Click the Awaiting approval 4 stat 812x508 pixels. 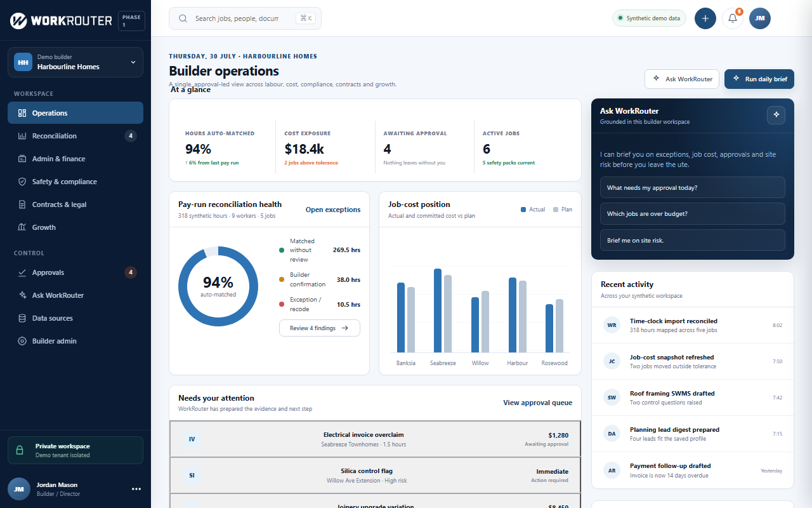(x=424, y=149)
